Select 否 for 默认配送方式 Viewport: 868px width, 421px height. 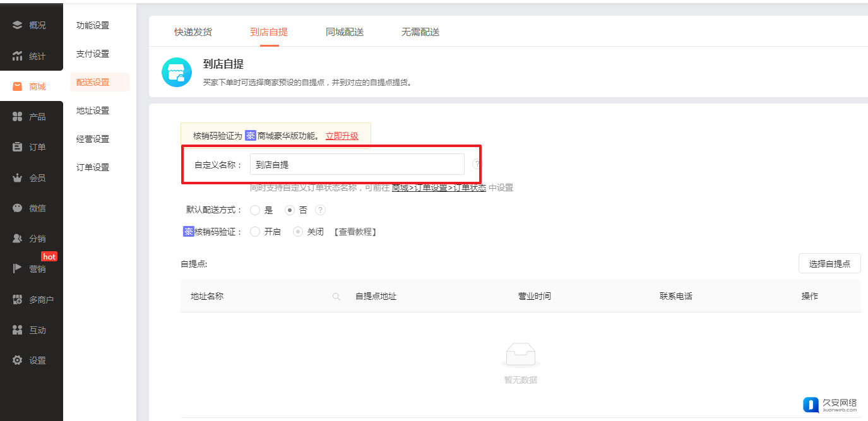pyautogui.click(x=289, y=210)
